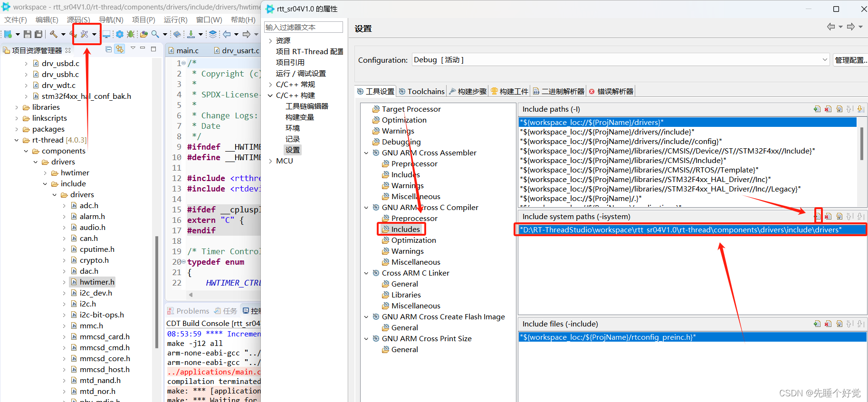868x402 pixels.
Task: Select 工具链编辑器 in properties tree
Action: pos(307,106)
